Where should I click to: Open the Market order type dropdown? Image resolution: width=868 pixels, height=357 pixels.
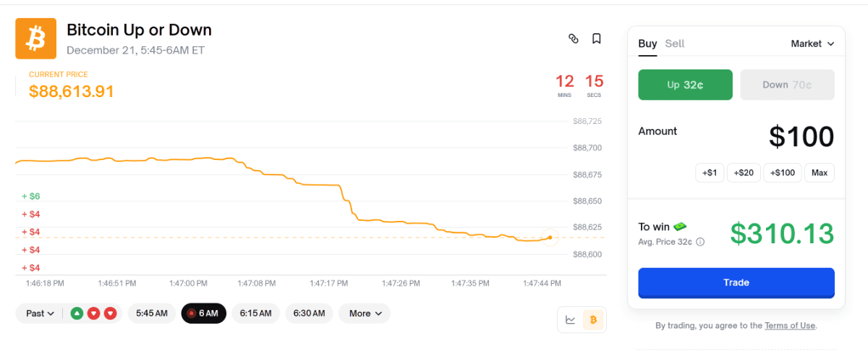click(x=812, y=43)
